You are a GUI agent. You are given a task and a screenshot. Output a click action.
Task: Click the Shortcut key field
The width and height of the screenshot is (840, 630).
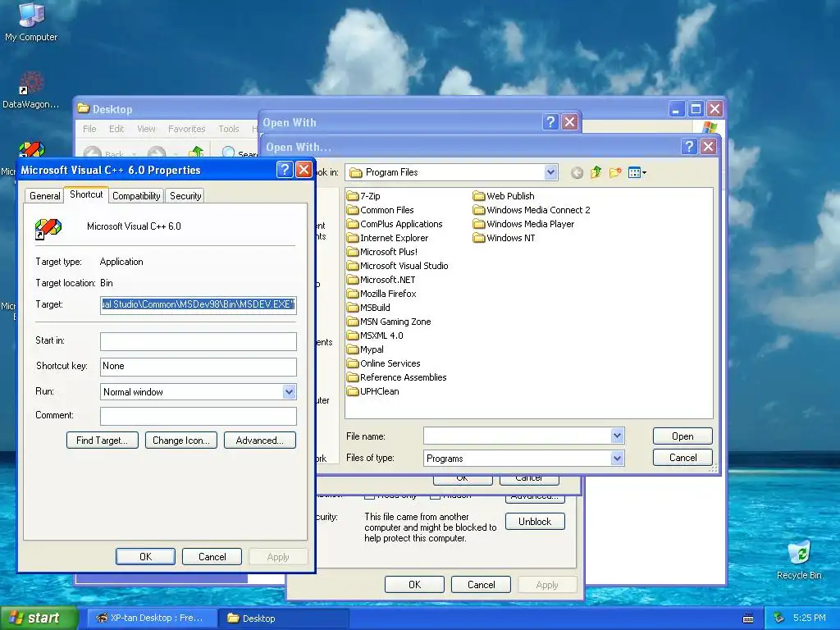click(x=199, y=367)
